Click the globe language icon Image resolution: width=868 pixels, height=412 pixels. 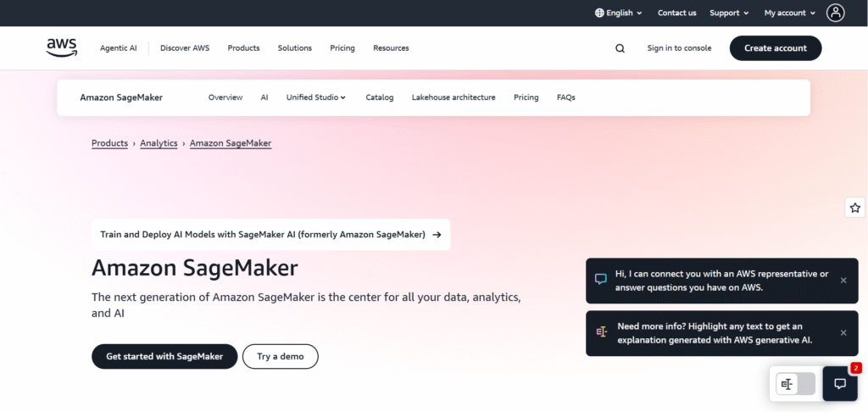[599, 13]
